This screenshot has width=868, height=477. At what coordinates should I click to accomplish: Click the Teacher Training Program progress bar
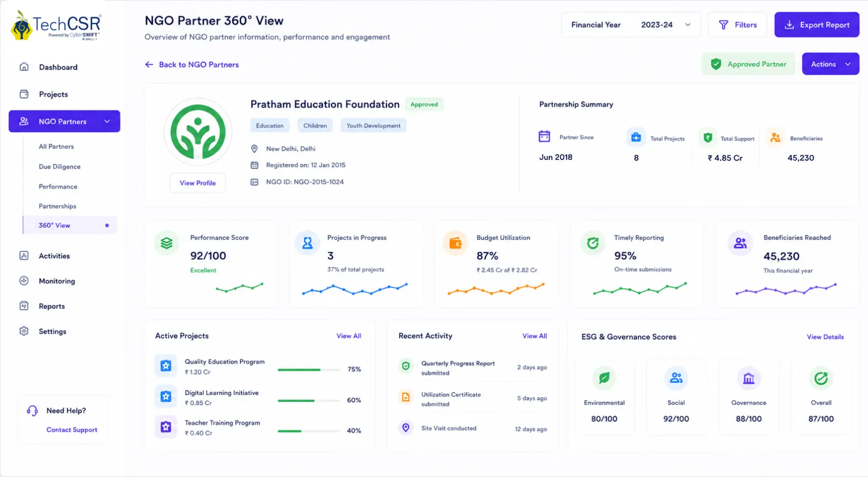pos(308,431)
